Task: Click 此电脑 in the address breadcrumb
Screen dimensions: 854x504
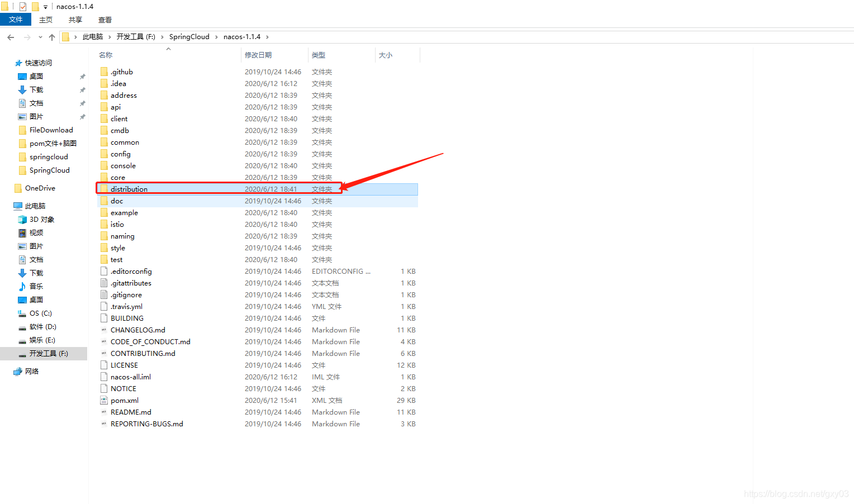Action: coord(93,37)
